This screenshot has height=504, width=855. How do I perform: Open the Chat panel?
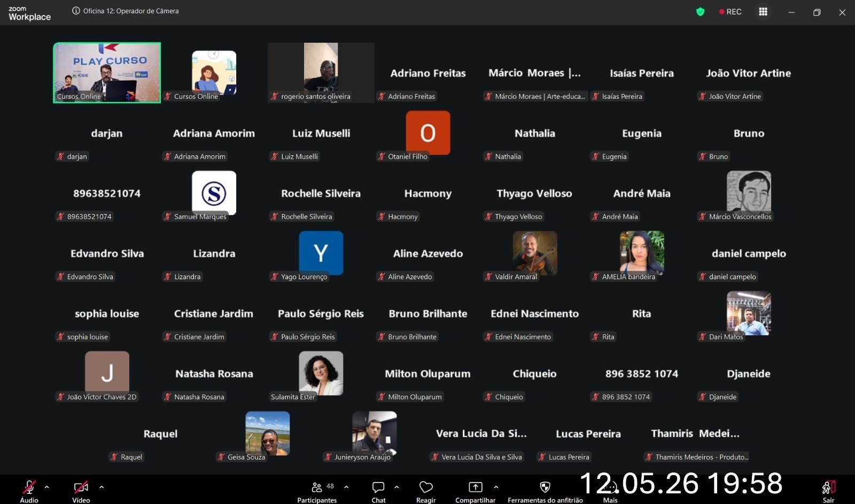click(378, 491)
